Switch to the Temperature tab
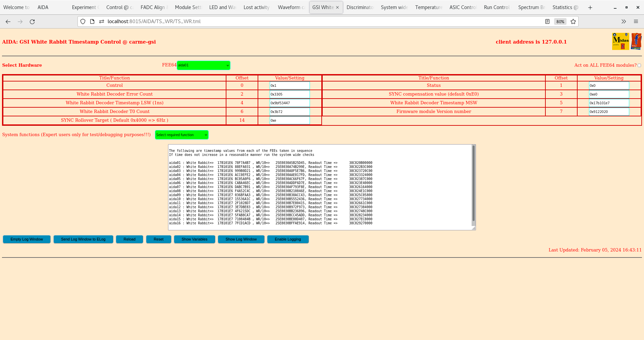The width and height of the screenshot is (644, 340). [x=428, y=7]
